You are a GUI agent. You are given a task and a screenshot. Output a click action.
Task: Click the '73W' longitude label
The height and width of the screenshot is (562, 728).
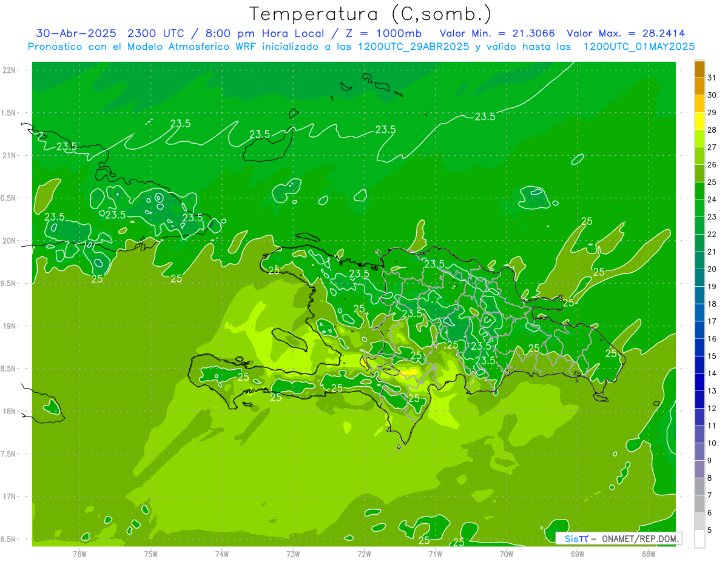coord(293,554)
